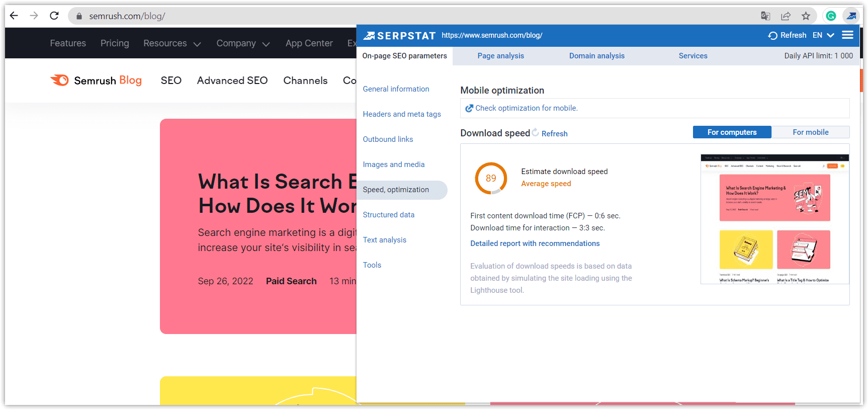Open Detailed report with recommendations
Viewport: 868px width, 410px height.
[x=535, y=243]
